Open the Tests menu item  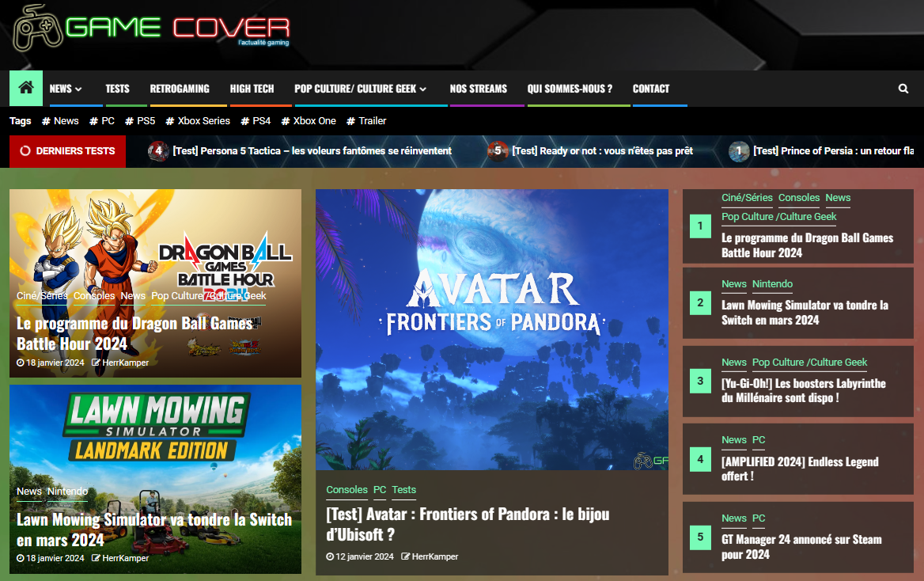tap(117, 89)
